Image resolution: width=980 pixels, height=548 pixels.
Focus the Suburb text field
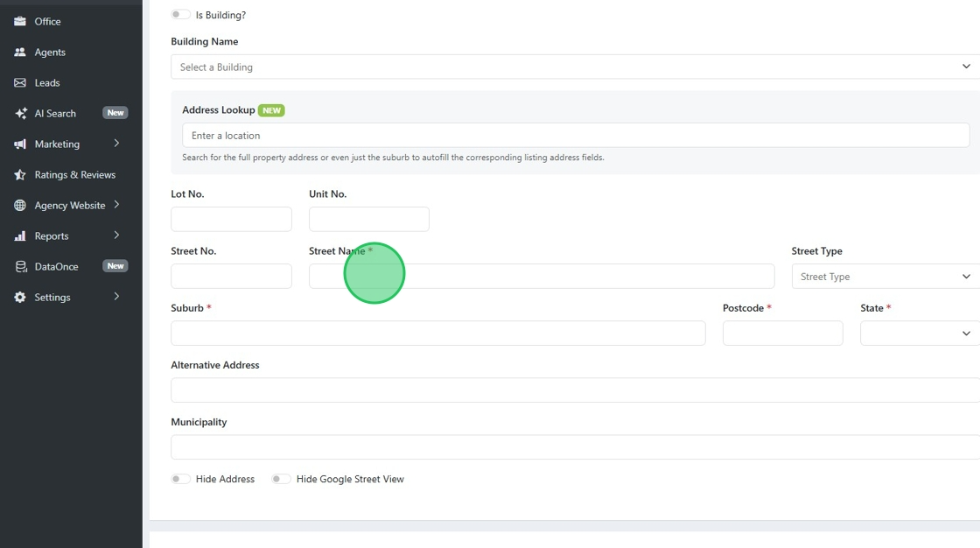[x=437, y=334]
